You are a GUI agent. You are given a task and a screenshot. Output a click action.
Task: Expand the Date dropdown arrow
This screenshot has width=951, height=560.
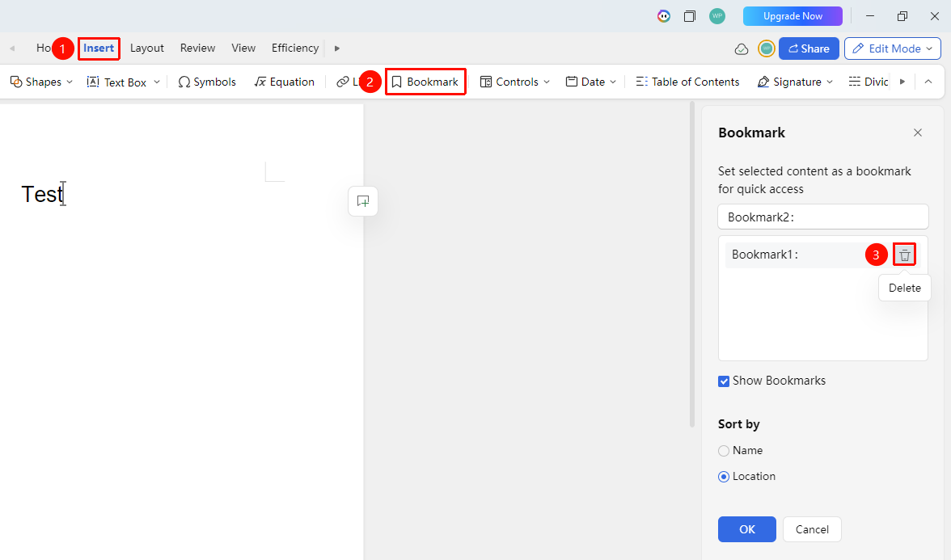click(x=613, y=82)
